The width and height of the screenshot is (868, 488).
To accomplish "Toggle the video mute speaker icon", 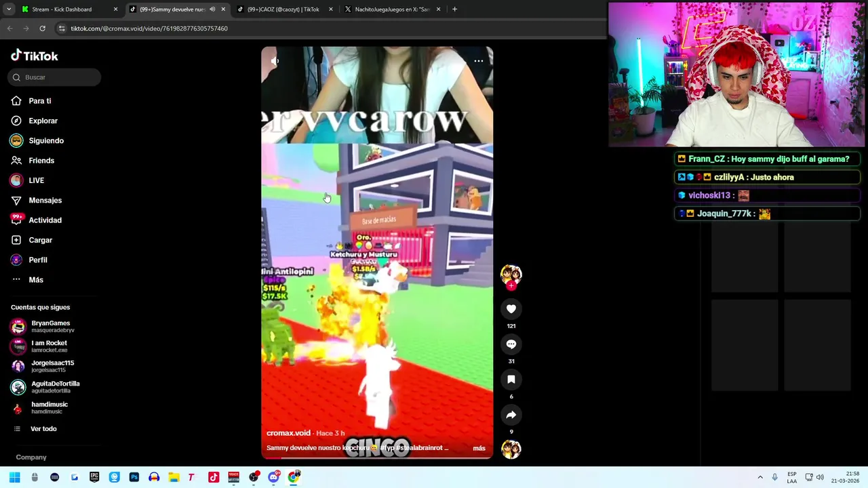I will pyautogui.click(x=275, y=61).
